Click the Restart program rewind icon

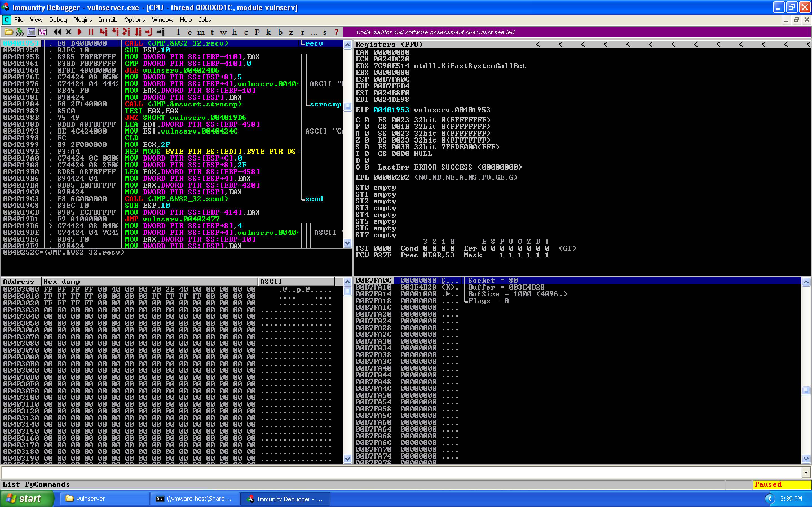(x=57, y=32)
